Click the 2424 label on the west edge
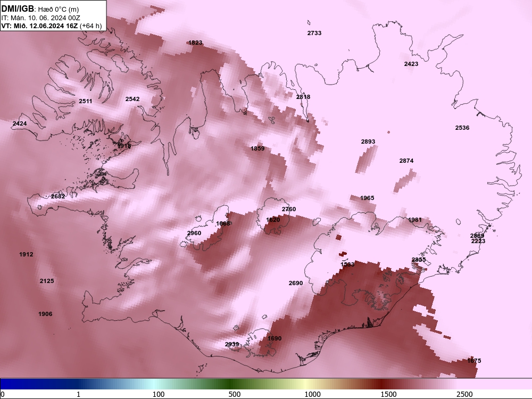This screenshot has height=399, width=532. 20,123
